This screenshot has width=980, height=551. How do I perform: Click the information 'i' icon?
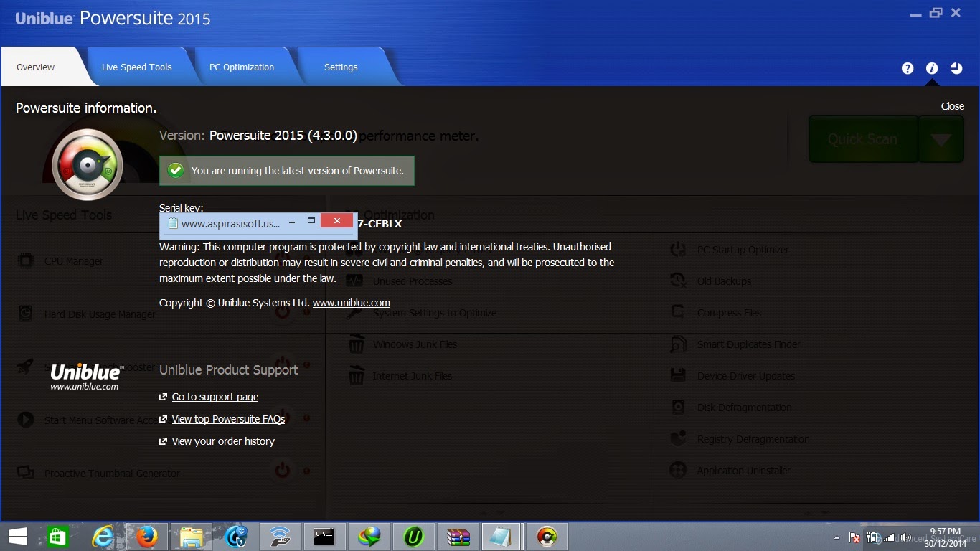pos(932,68)
